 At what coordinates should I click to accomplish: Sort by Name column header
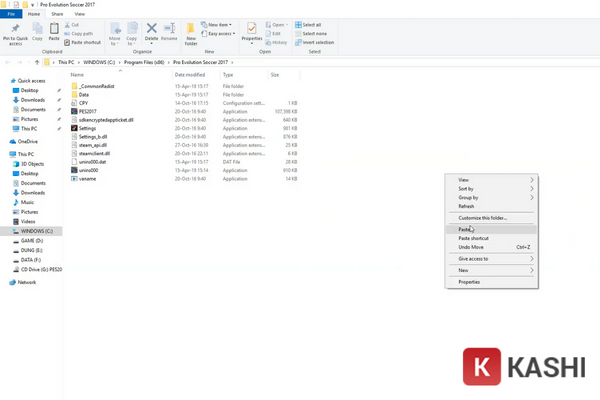77,75
